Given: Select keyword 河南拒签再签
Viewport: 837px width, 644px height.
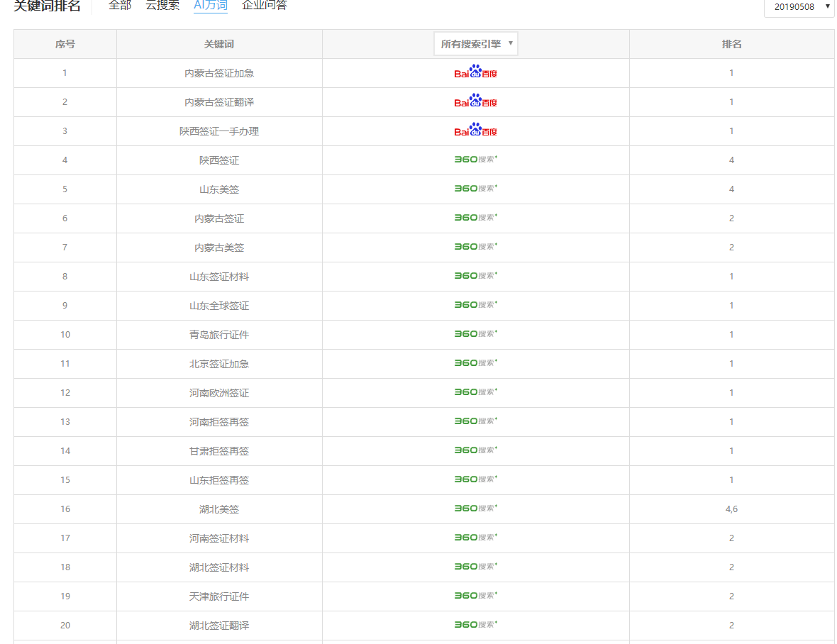Looking at the screenshot, I should tap(219, 422).
